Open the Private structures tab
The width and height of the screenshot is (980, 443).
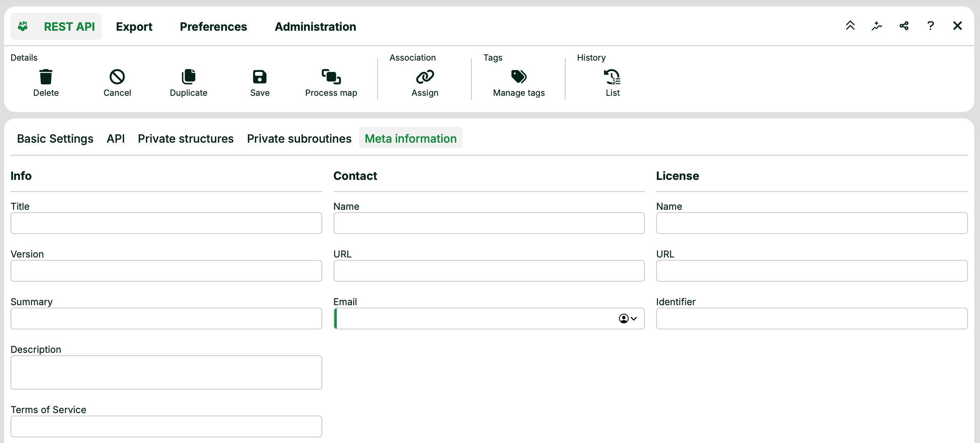tap(186, 139)
